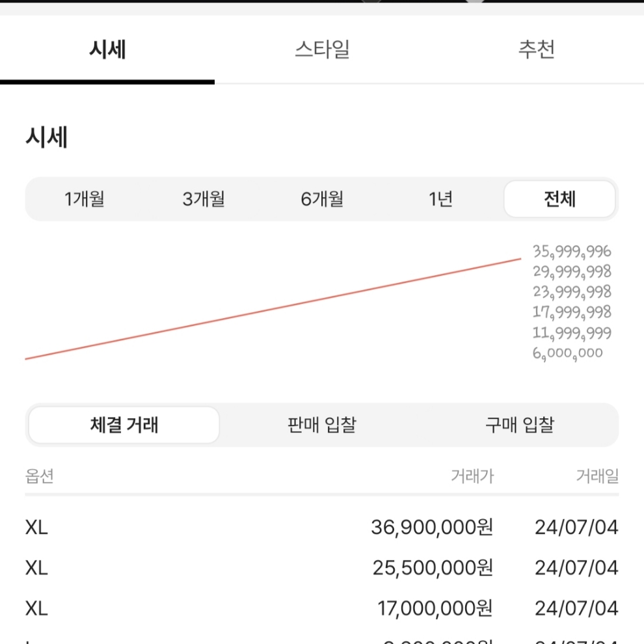Click the 거래일 column header
This screenshot has width=644, height=644.
pos(597,476)
